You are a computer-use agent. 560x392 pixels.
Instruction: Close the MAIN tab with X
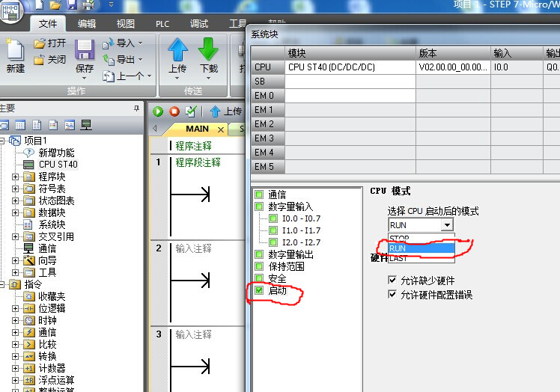221,129
